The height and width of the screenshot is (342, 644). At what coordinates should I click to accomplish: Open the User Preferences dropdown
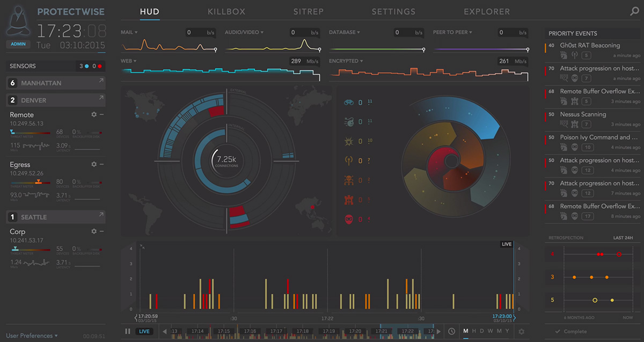[32, 336]
